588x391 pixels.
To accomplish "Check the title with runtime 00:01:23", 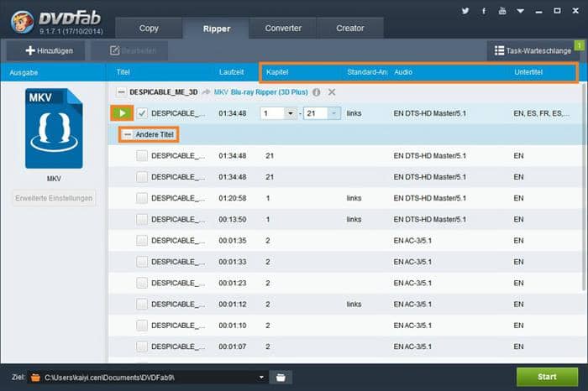I will 142,283.
